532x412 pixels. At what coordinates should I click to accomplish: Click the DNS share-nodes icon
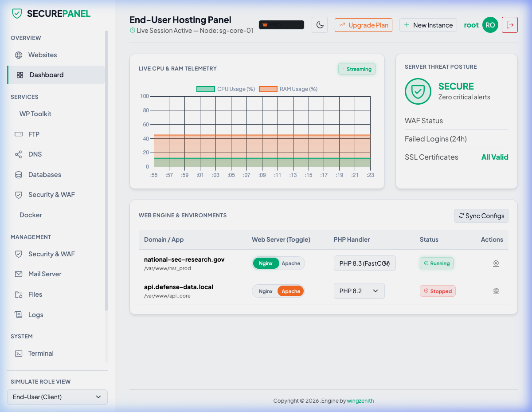click(19, 154)
